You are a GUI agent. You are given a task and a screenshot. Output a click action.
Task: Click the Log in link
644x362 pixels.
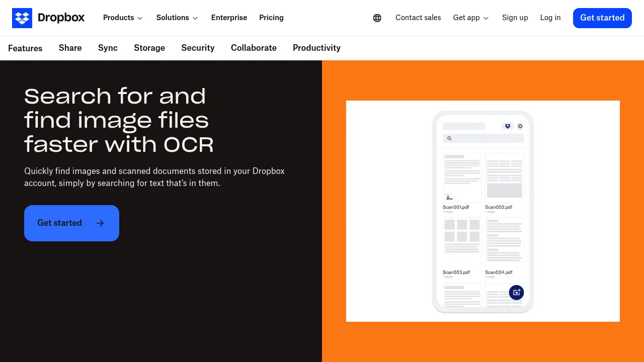pos(550,18)
